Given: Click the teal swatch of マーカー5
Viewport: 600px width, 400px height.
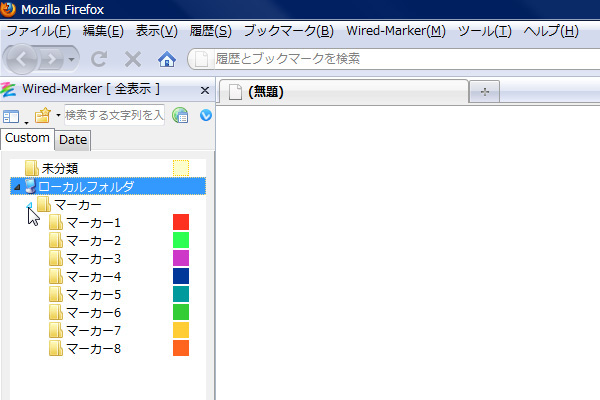Looking at the screenshot, I should point(181,294).
